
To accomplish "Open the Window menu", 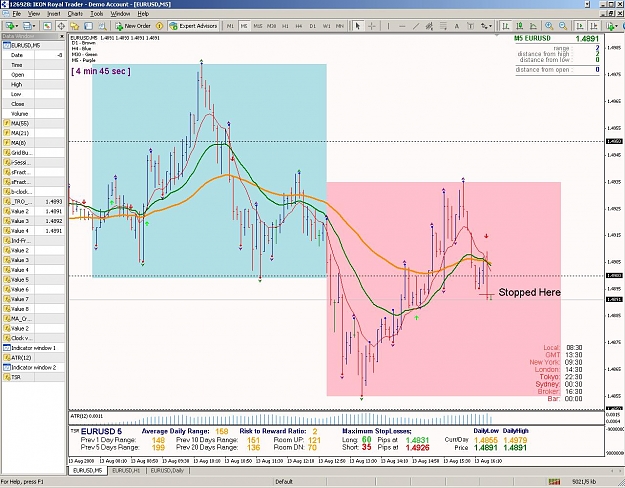I will pos(120,14).
